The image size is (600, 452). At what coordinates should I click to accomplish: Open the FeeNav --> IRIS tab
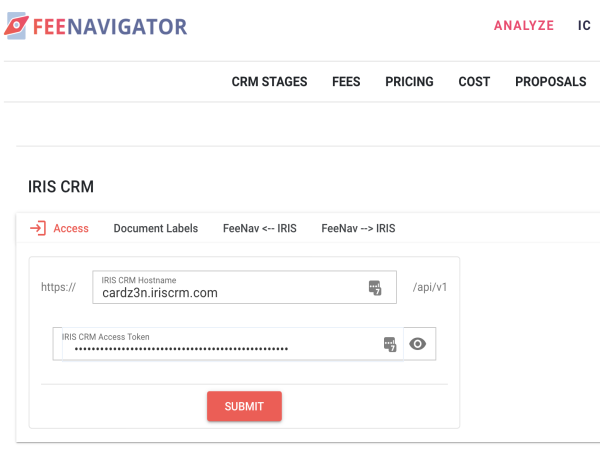358,228
